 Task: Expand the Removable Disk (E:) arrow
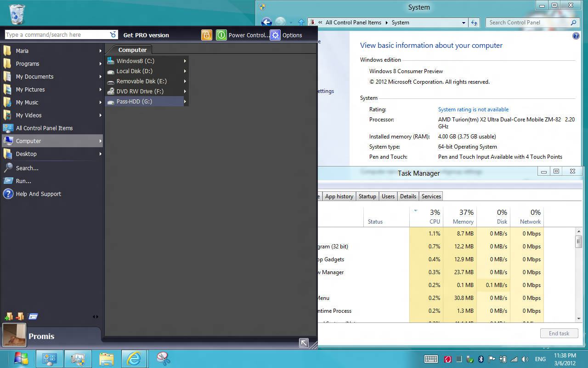pyautogui.click(x=185, y=81)
